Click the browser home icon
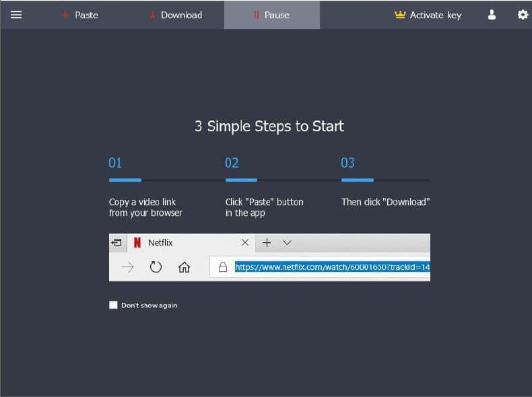Viewport: 532px width, 397px height. tap(183, 268)
